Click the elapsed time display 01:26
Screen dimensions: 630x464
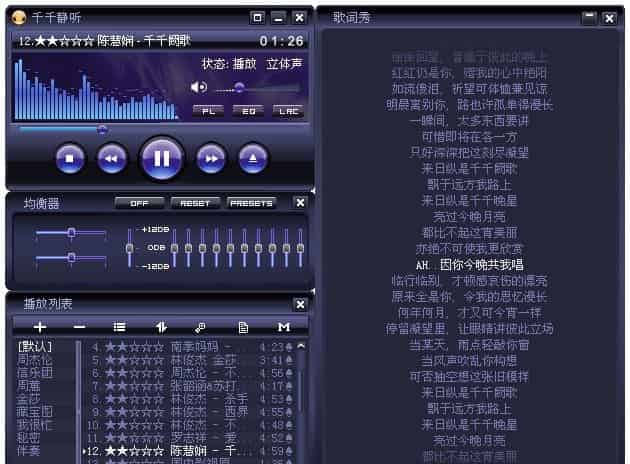coord(281,41)
